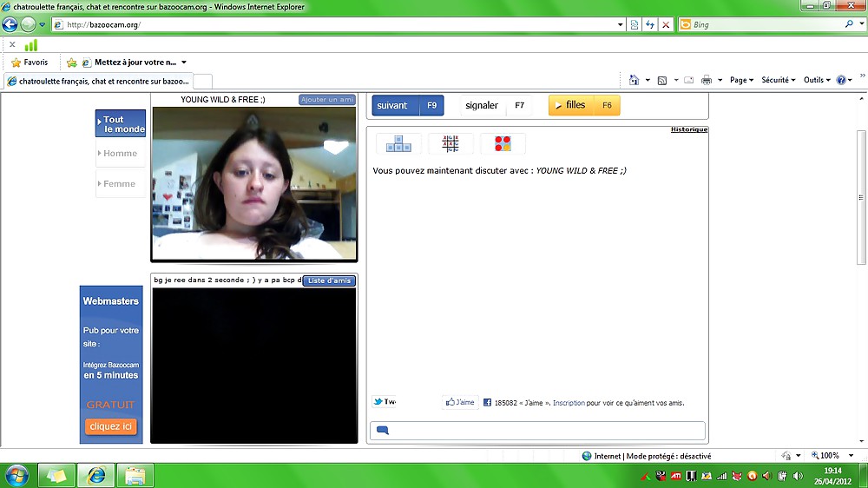The width and height of the screenshot is (868, 488).
Task: Click the printer icon in command bar
Action: (706, 80)
